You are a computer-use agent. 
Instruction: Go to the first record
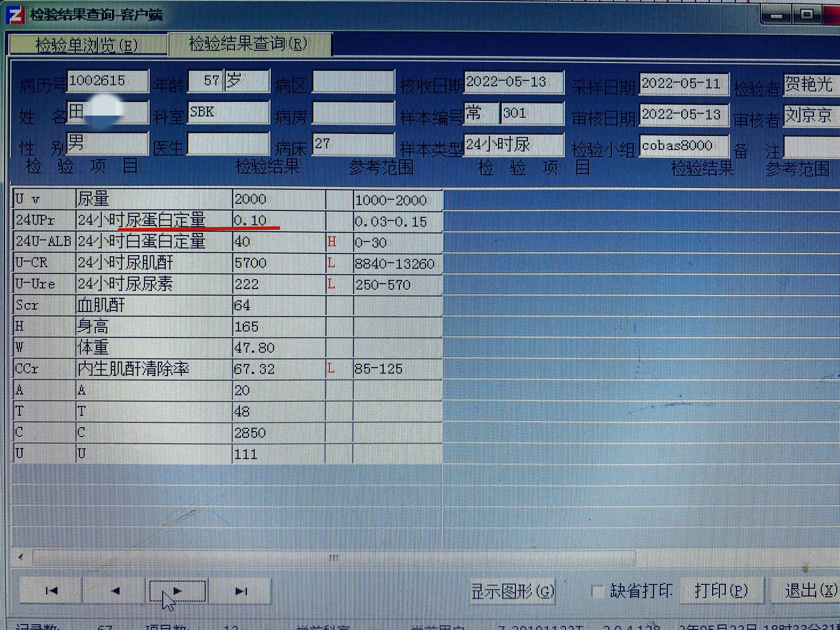pos(51,591)
